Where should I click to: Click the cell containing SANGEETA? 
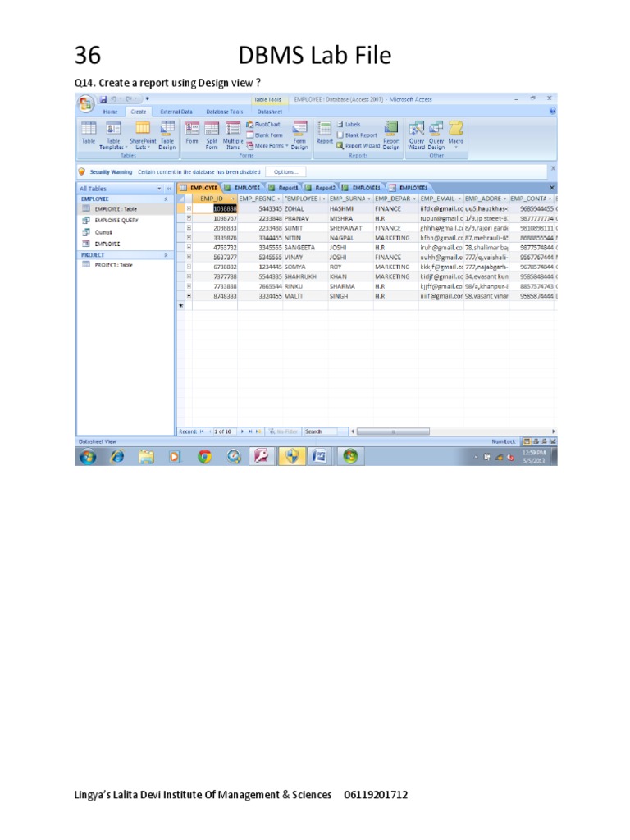click(x=305, y=248)
